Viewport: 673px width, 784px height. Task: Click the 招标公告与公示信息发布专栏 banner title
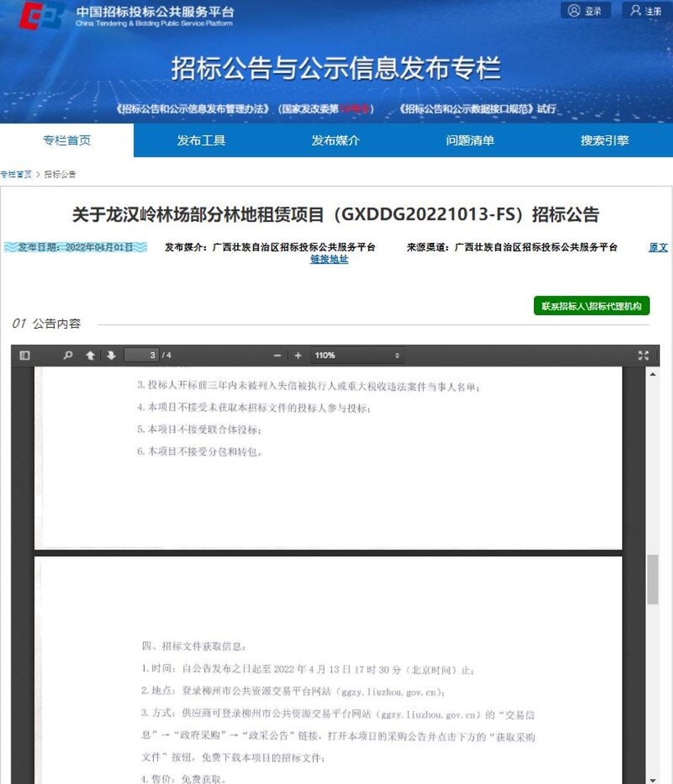point(336,68)
